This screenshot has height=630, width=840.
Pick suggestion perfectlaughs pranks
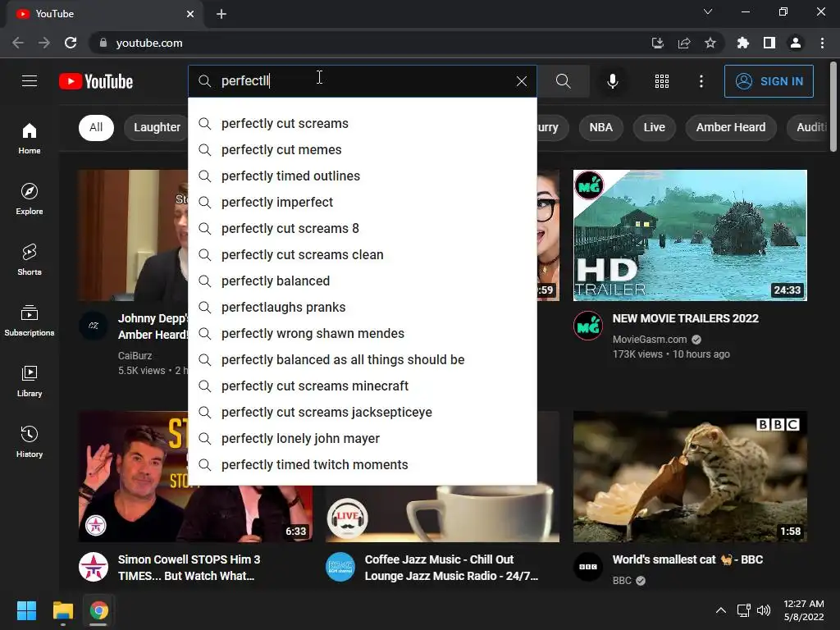pyautogui.click(x=363, y=308)
